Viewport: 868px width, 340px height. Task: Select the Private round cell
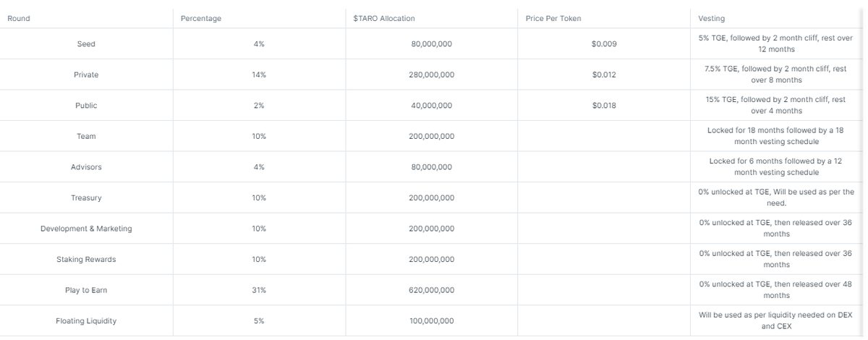coord(86,75)
